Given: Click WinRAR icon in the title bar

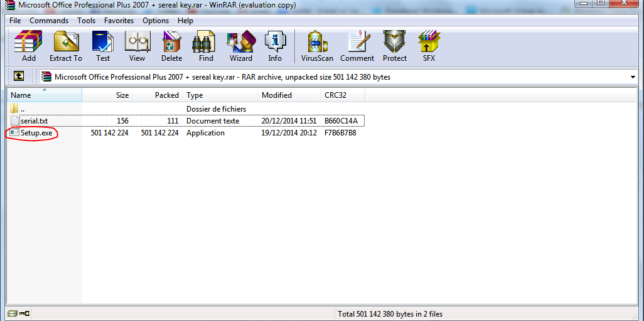Looking at the screenshot, I should 9,6.
